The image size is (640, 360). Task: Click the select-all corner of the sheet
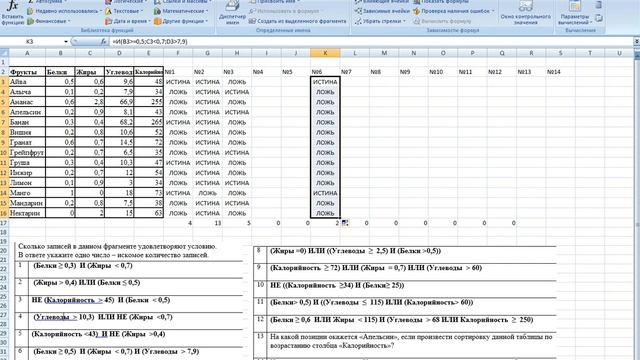[4, 53]
